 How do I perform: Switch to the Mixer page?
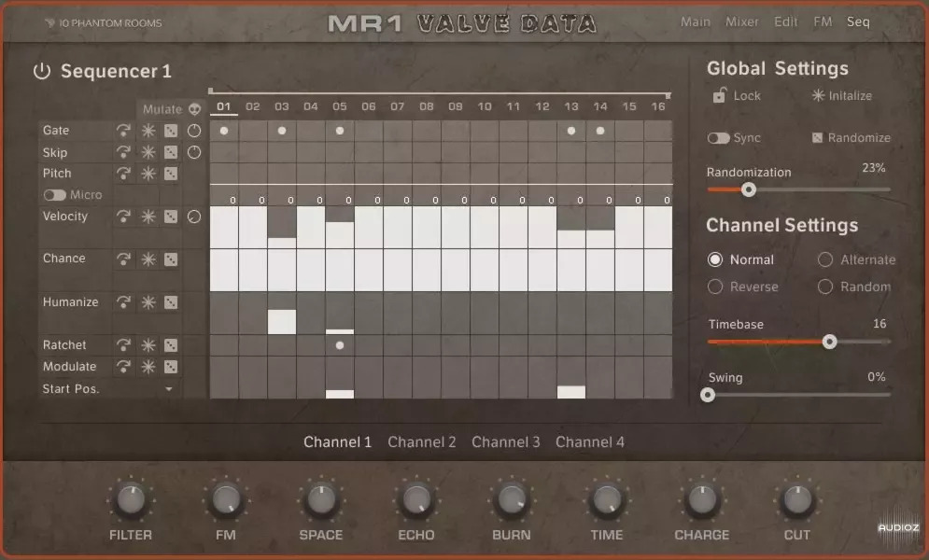point(742,21)
